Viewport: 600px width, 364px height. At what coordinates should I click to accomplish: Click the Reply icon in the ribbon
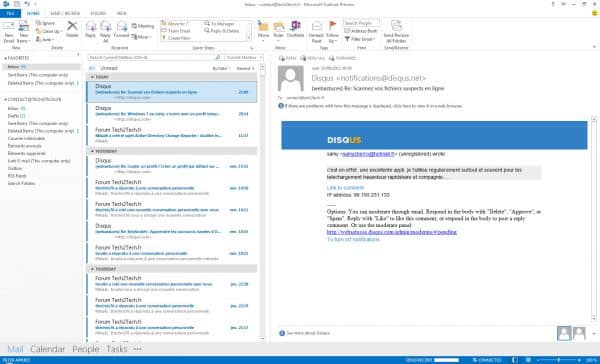pyautogui.click(x=90, y=29)
